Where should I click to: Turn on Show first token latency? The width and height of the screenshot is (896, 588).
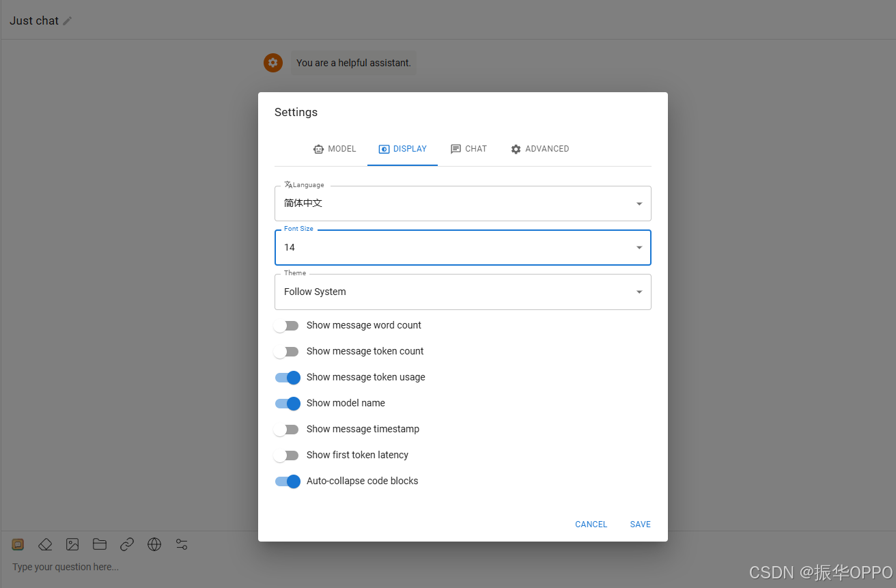coord(286,456)
